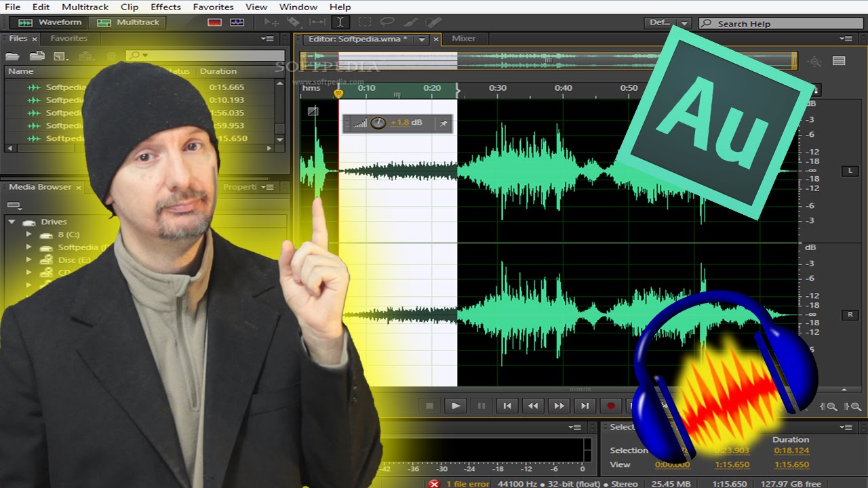Open the File menu
Viewport: 868px width, 488px height.
[x=12, y=7]
